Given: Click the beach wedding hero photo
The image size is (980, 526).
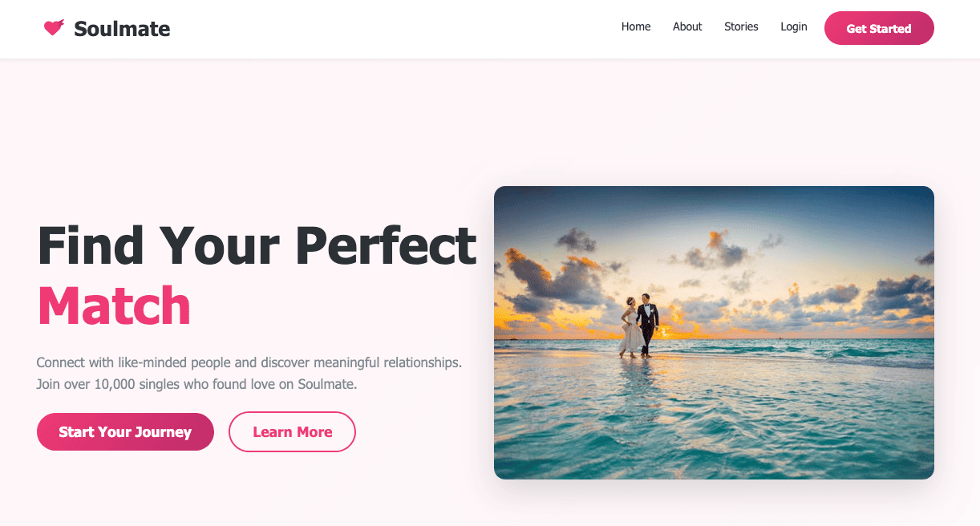Looking at the screenshot, I should click(x=714, y=333).
